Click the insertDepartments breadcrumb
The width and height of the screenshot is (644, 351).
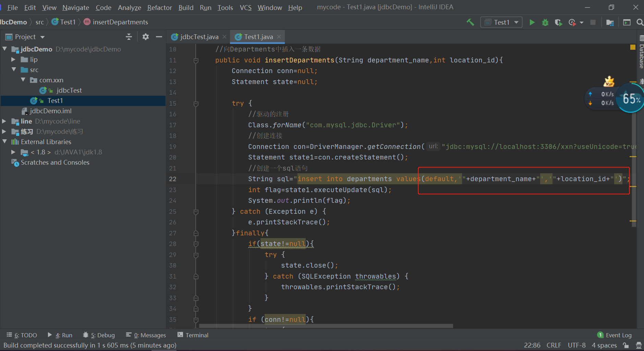(116, 22)
